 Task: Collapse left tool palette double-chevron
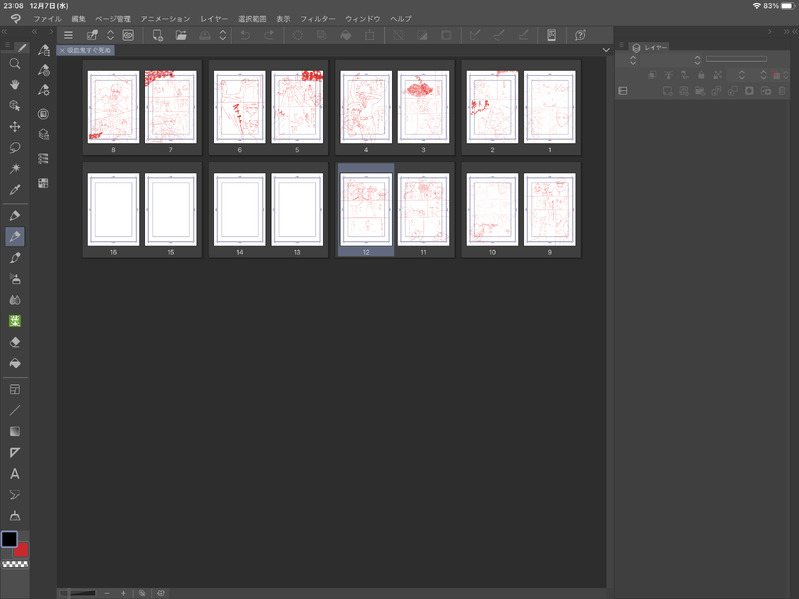[5, 32]
